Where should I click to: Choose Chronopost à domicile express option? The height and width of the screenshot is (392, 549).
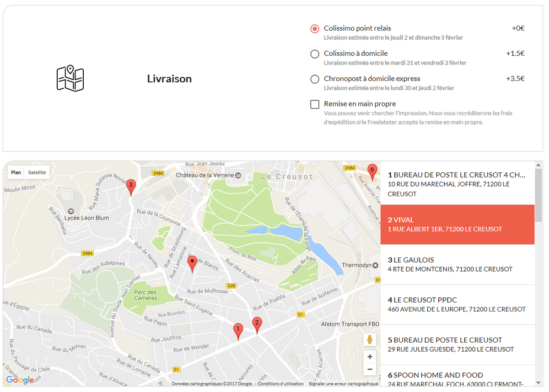[315, 79]
